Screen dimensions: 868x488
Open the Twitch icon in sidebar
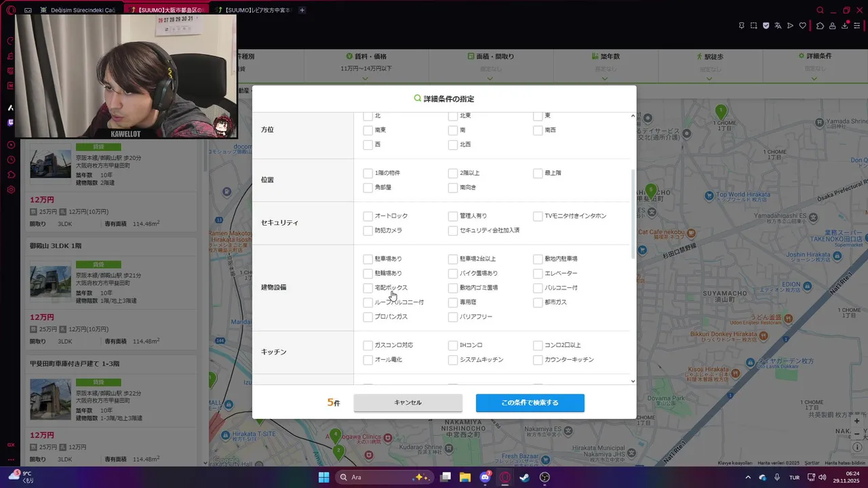pyautogui.click(x=11, y=123)
